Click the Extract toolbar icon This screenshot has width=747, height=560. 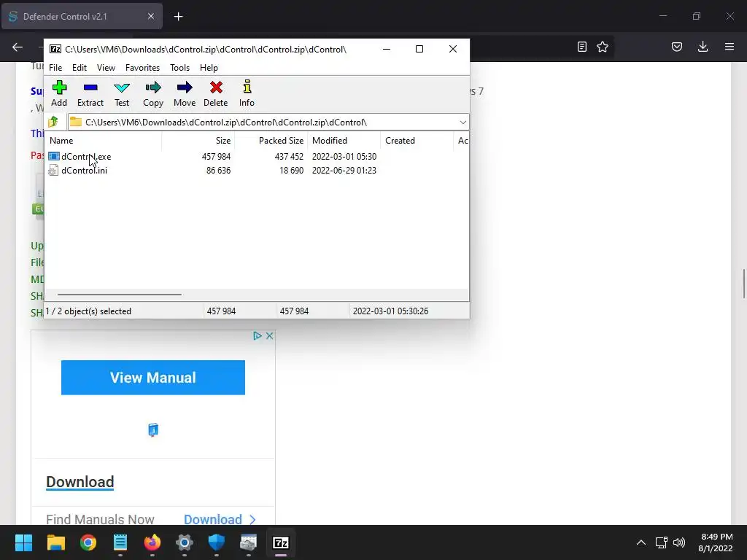click(90, 93)
